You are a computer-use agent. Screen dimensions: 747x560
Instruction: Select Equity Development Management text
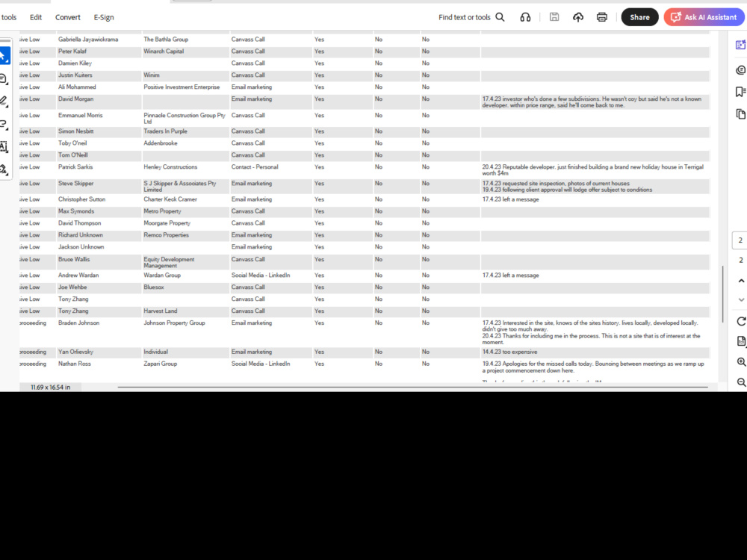tap(169, 262)
